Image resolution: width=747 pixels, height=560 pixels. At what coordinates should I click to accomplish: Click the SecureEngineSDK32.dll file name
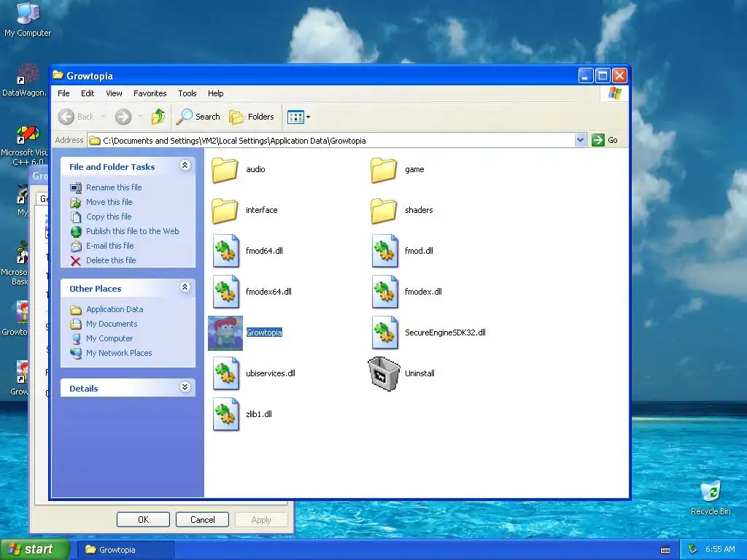click(x=445, y=332)
